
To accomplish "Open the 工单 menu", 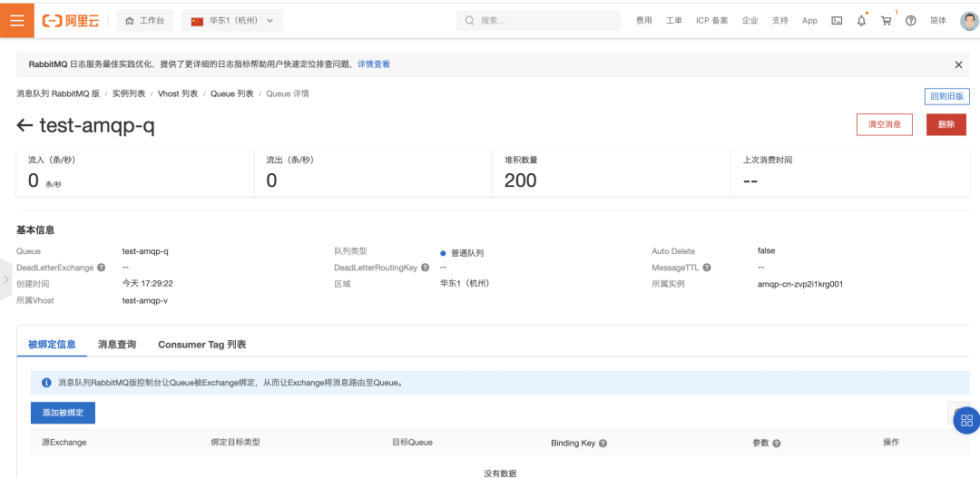I will pos(673,21).
